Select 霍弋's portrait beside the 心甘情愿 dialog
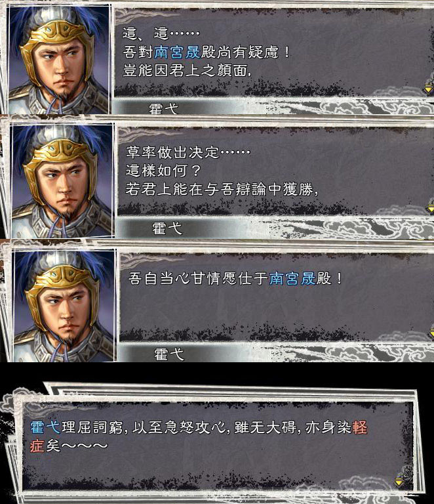 (64, 306)
